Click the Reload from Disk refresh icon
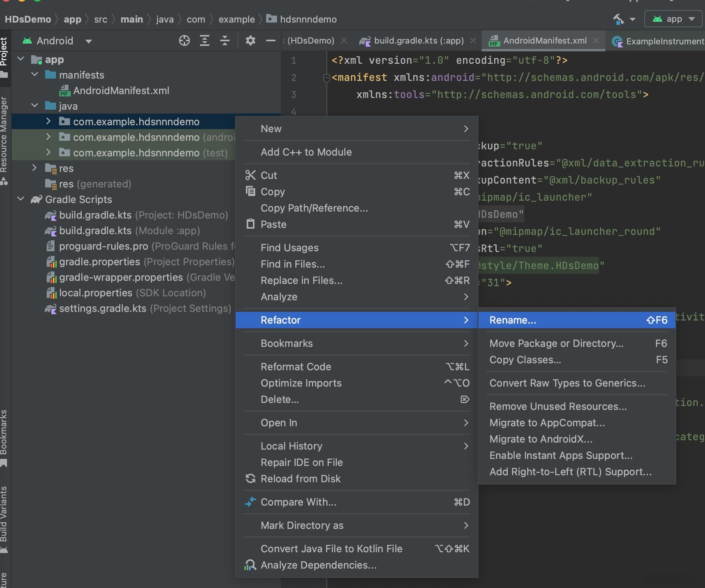Viewport: 705px width, 588px height. (x=251, y=478)
